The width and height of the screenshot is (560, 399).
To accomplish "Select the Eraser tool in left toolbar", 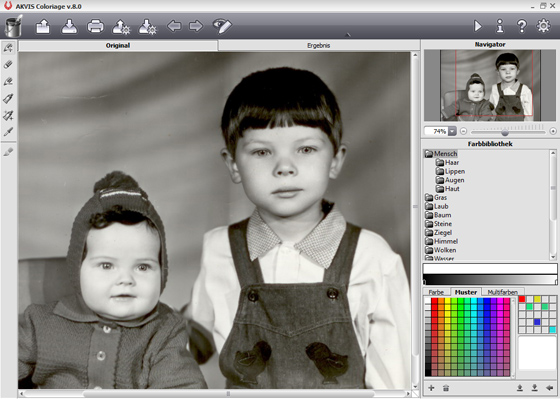I will (8, 65).
